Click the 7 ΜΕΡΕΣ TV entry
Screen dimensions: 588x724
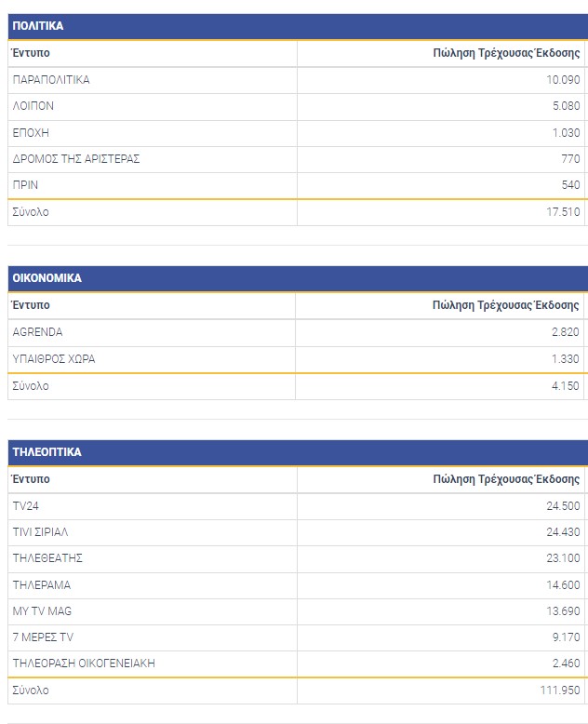(x=43, y=637)
